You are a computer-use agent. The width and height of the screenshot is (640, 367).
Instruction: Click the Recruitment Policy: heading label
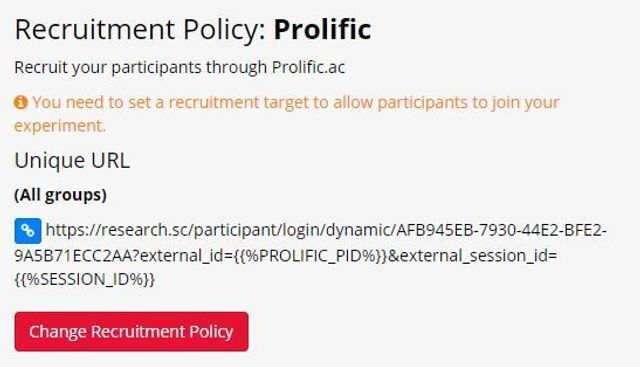[x=140, y=29]
